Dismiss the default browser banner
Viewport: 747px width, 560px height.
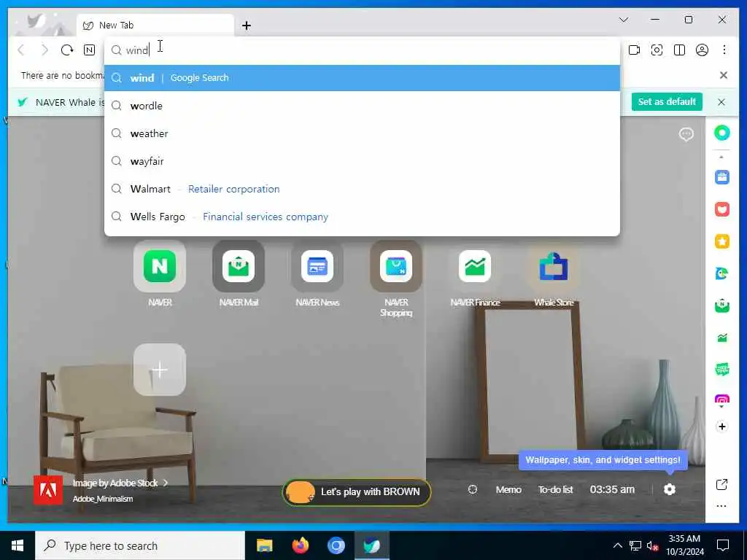click(x=721, y=102)
